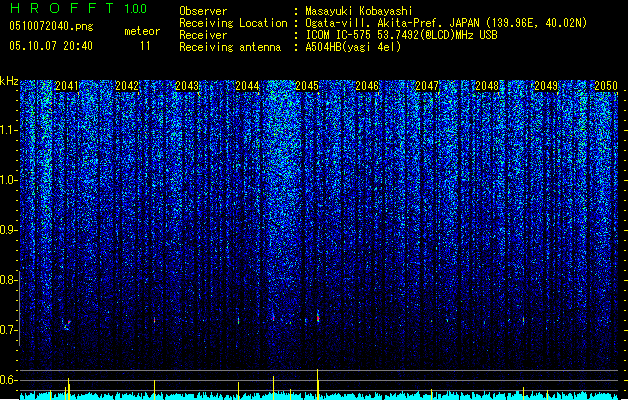Click the tallest yellow spike at 2045
Viewport: 629px width, 400px height.
pyautogui.click(x=318, y=384)
